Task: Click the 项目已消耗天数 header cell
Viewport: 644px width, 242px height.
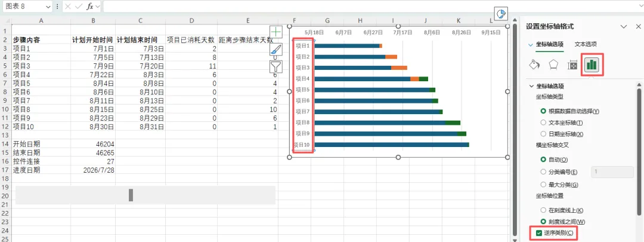Action: click(191, 40)
